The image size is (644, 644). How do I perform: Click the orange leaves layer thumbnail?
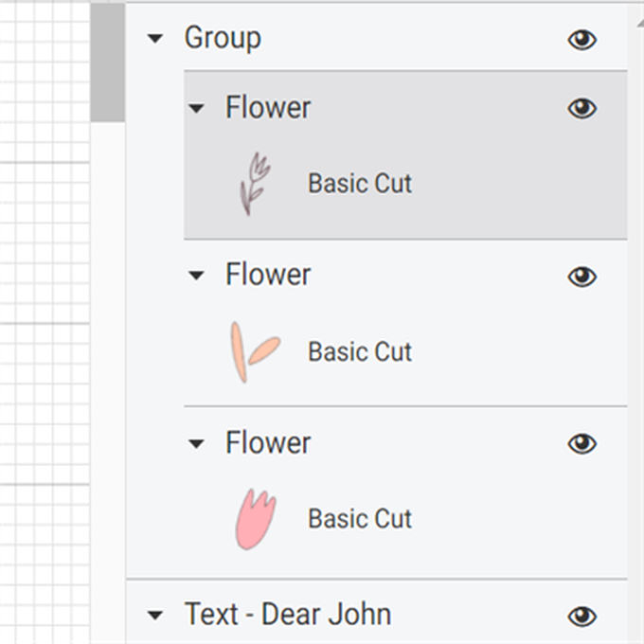click(254, 351)
